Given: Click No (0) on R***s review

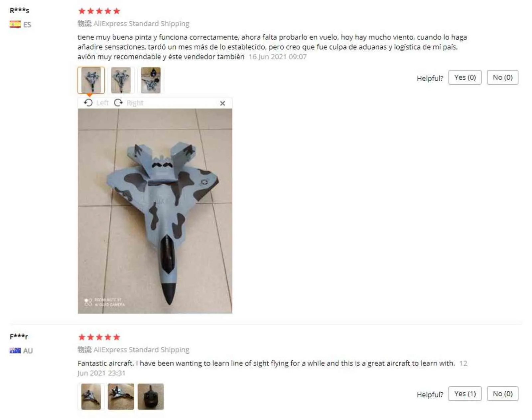Looking at the screenshot, I should click(502, 78).
